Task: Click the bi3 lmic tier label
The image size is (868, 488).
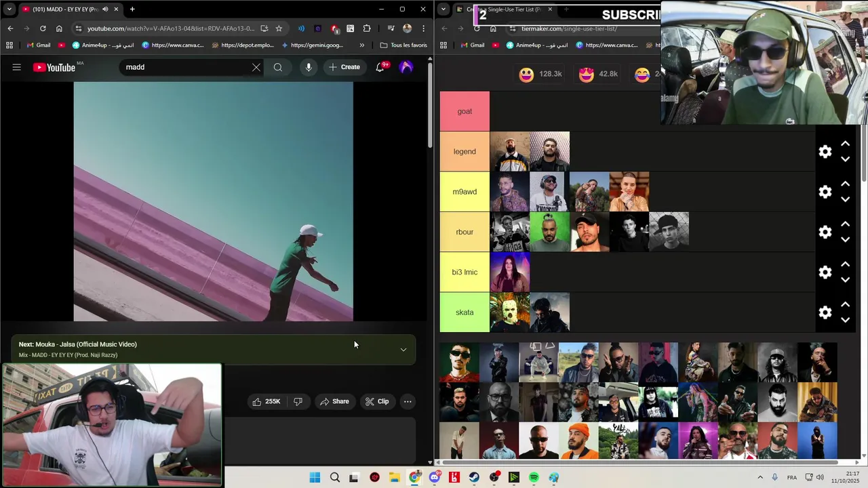Action: [465, 272]
